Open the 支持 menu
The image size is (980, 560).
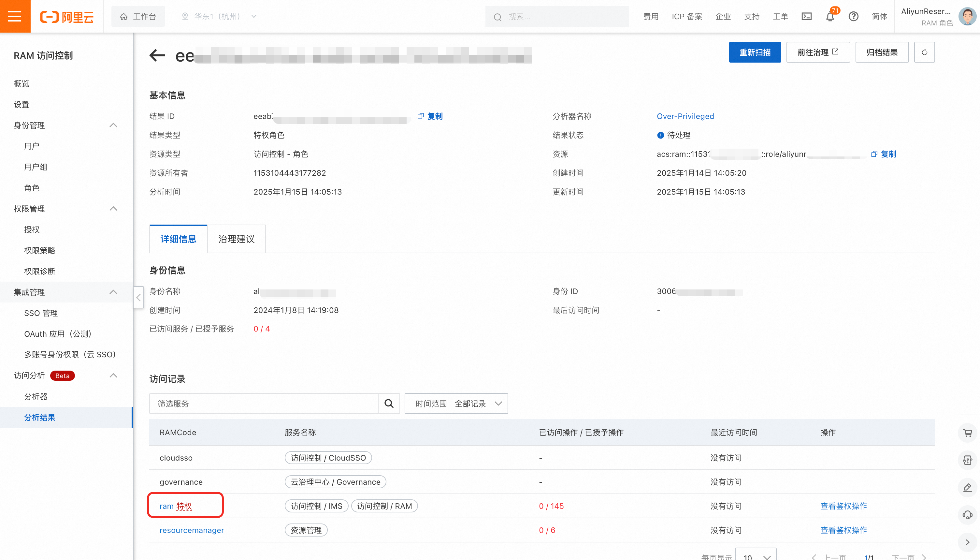752,17
